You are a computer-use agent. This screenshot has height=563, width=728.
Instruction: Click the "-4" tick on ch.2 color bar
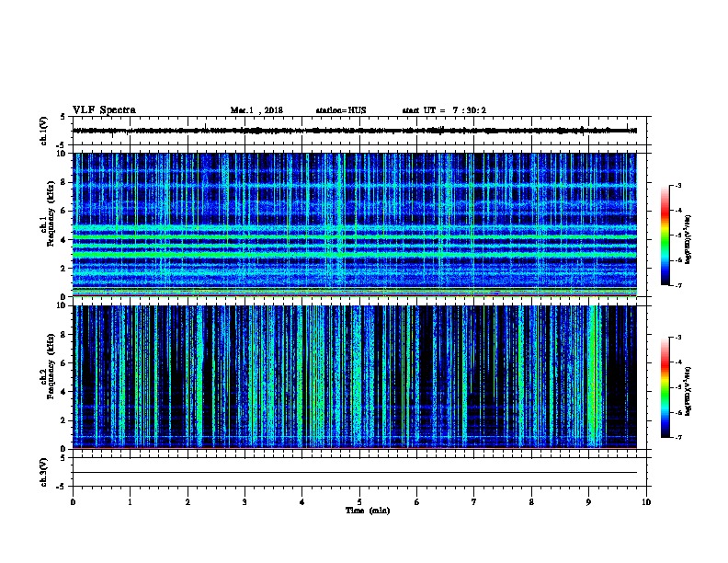[677, 362]
